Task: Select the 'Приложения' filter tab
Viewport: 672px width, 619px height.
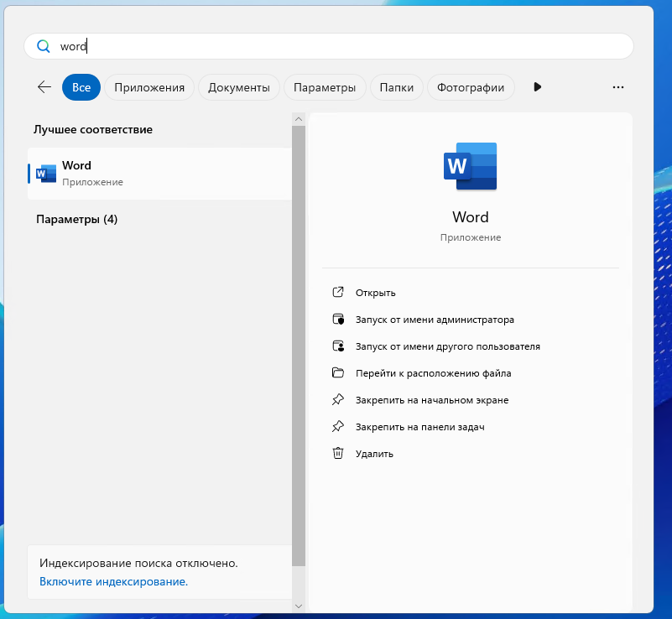Action: (x=149, y=87)
